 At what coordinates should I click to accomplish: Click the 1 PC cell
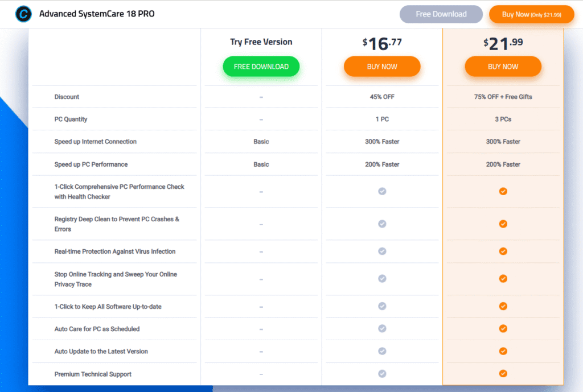(382, 119)
